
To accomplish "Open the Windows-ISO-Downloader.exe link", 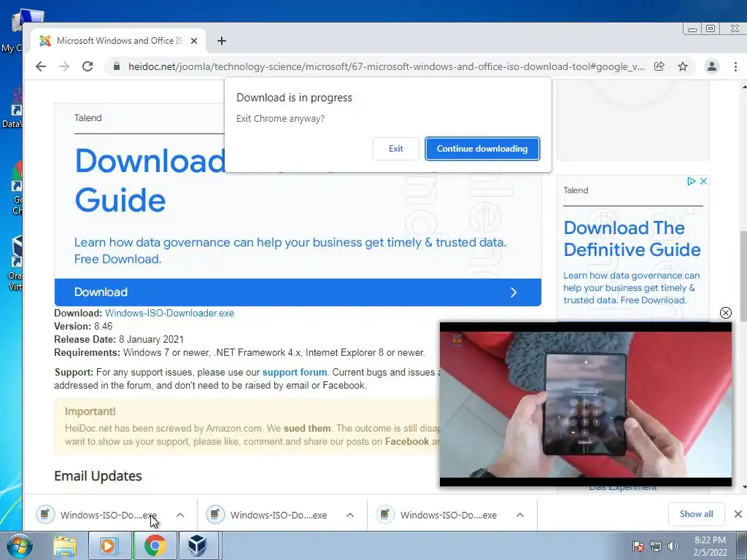I will click(x=169, y=314).
